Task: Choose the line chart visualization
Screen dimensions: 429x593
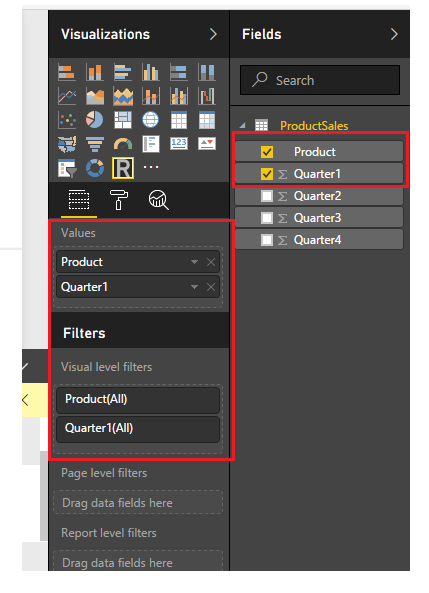Action: 67,96
